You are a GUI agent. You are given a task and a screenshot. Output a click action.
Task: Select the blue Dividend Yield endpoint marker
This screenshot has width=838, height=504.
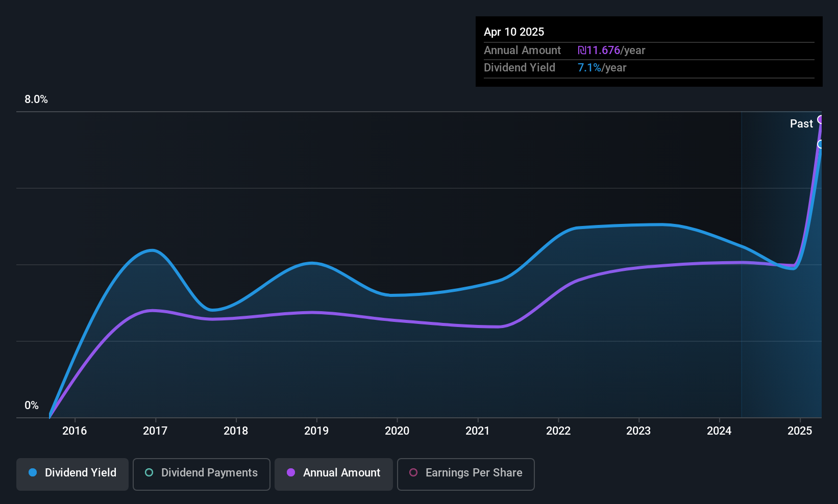pos(821,144)
